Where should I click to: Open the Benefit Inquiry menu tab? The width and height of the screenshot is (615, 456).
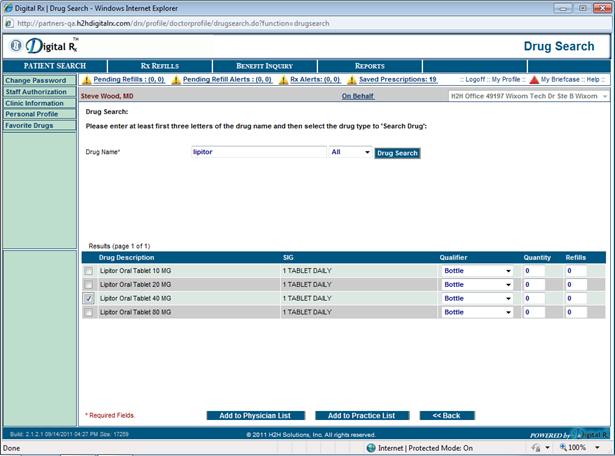(264, 66)
